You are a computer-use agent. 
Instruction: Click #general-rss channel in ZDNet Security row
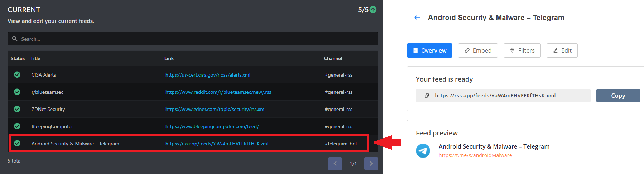338,109
